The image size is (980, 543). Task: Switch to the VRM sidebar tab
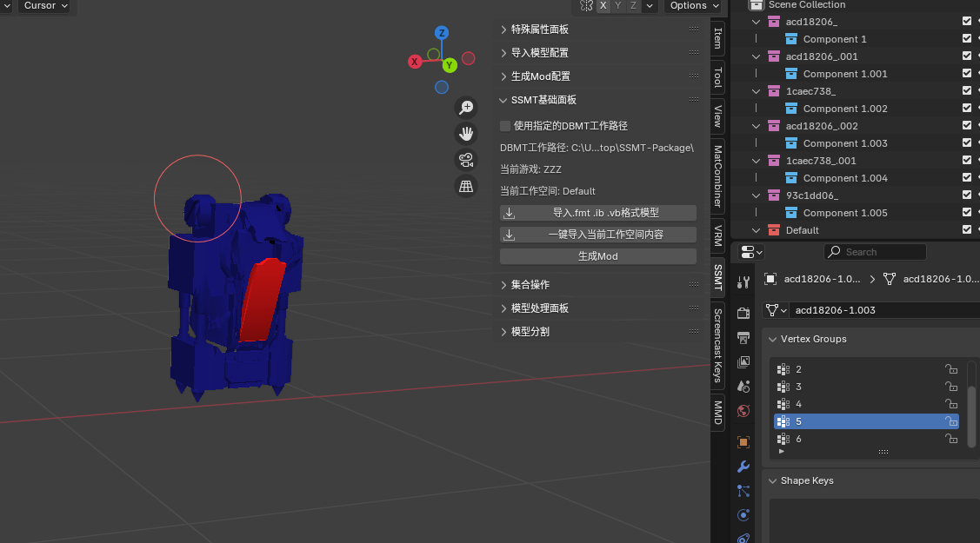coord(718,236)
